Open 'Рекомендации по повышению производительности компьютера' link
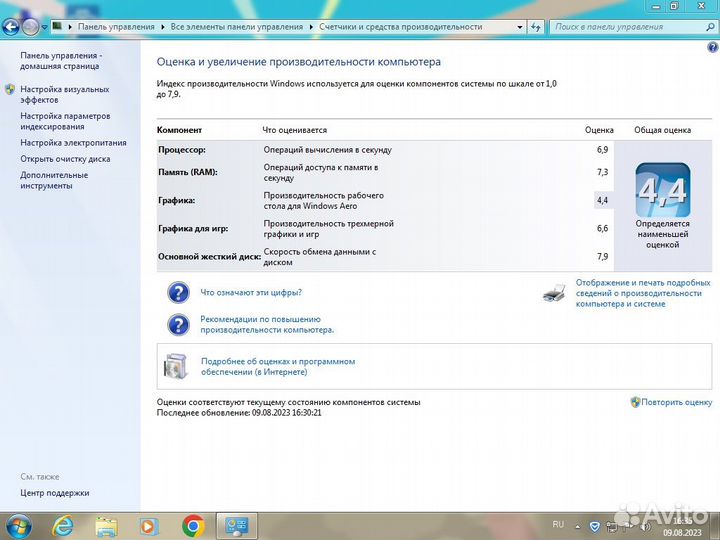 click(267, 324)
